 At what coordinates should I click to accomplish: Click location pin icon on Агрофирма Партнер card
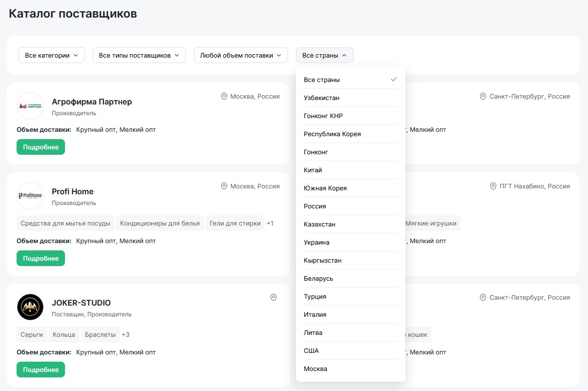(224, 97)
